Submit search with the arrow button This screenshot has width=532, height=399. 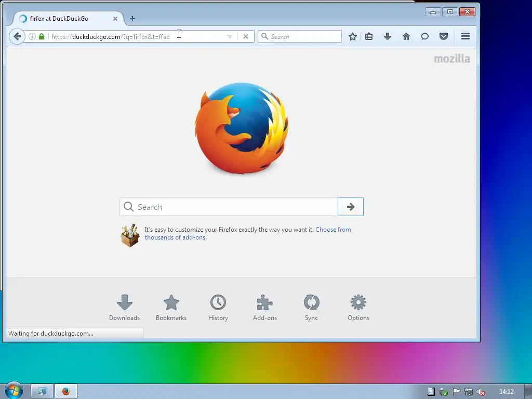coord(351,207)
